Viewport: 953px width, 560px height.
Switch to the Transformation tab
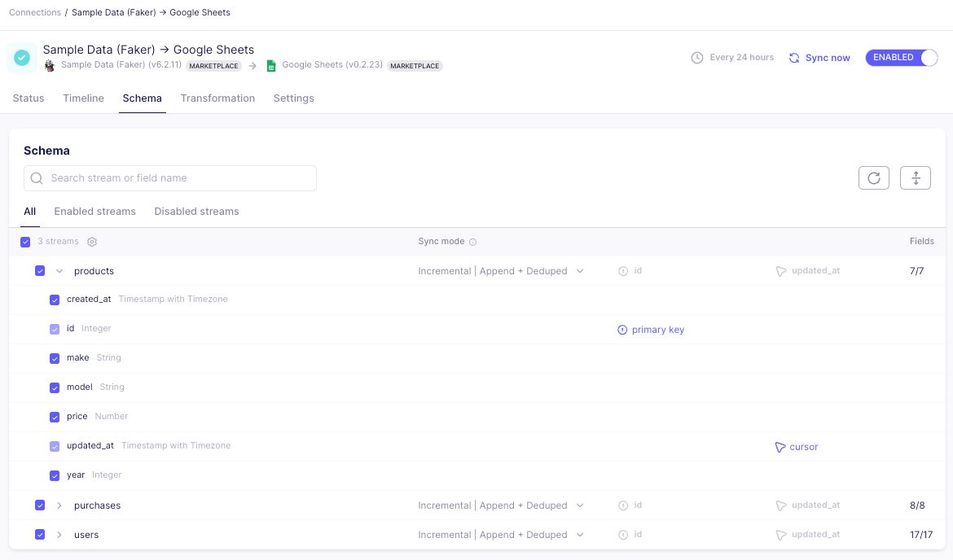coord(217,98)
